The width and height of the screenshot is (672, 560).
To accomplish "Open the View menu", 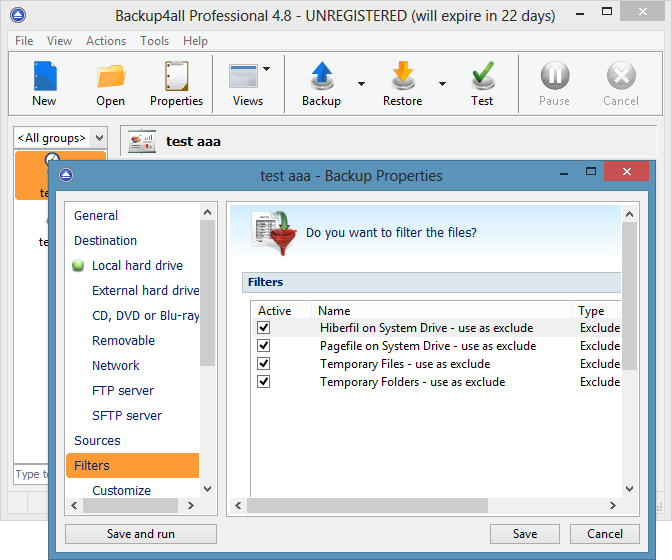I will tap(59, 41).
